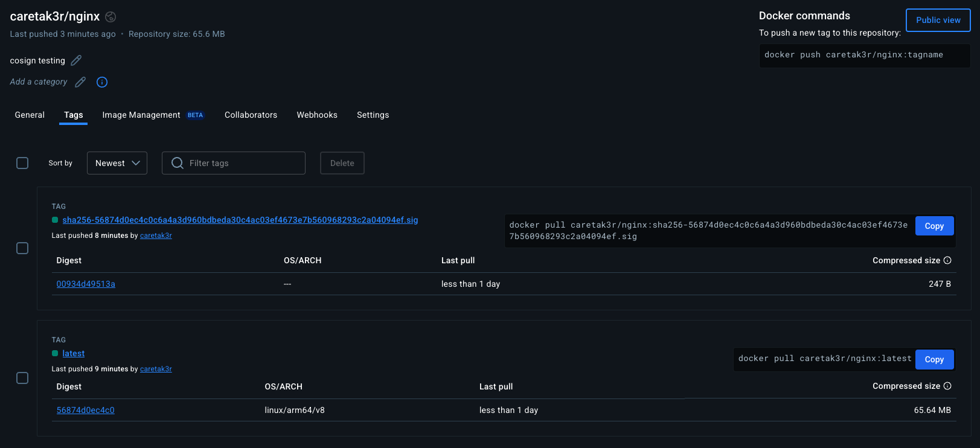Click the Delete tags button
This screenshot has height=448, width=980.
coord(342,163)
